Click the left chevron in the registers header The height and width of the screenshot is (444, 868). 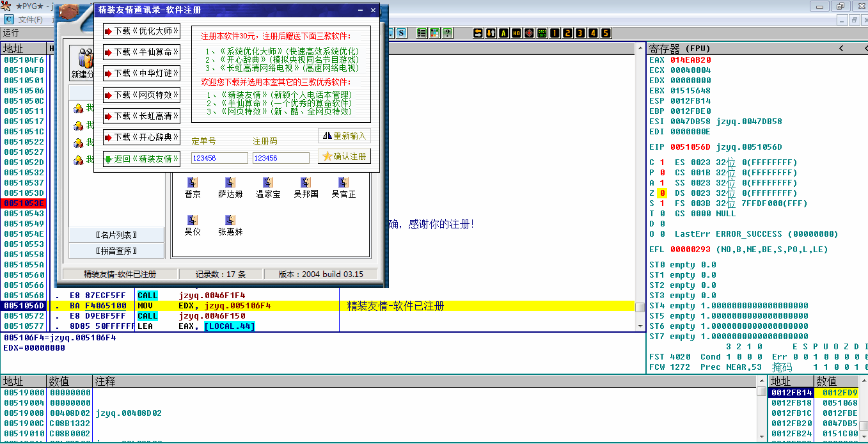[841, 48]
